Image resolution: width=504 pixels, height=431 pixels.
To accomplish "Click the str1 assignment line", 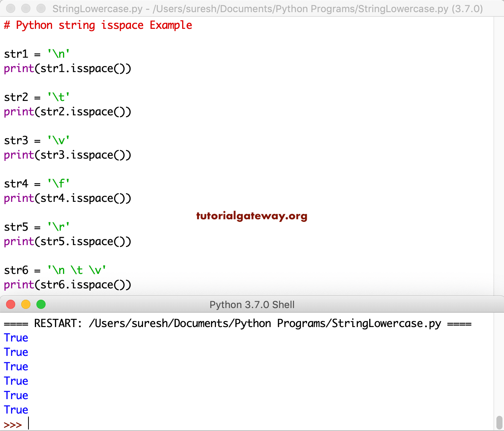I will pyautogui.click(x=36, y=53).
